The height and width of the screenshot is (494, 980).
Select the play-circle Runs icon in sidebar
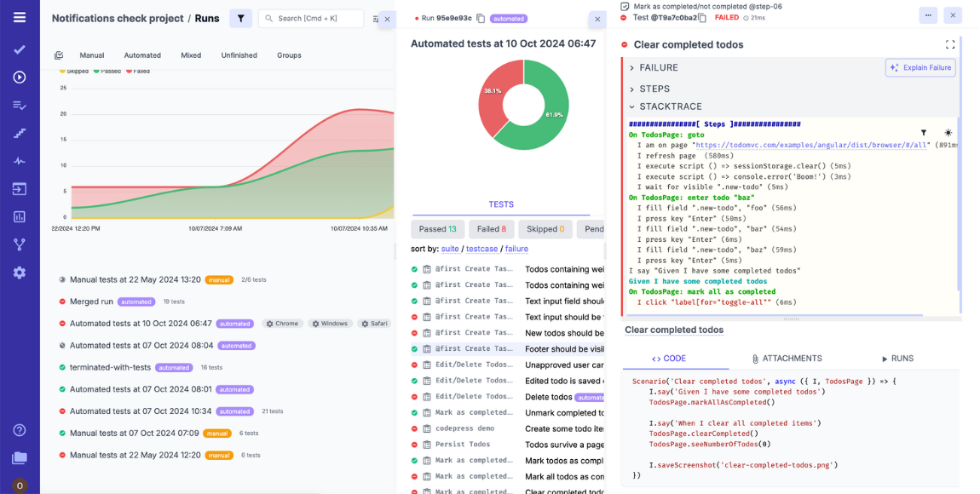pyautogui.click(x=20, y=77)
